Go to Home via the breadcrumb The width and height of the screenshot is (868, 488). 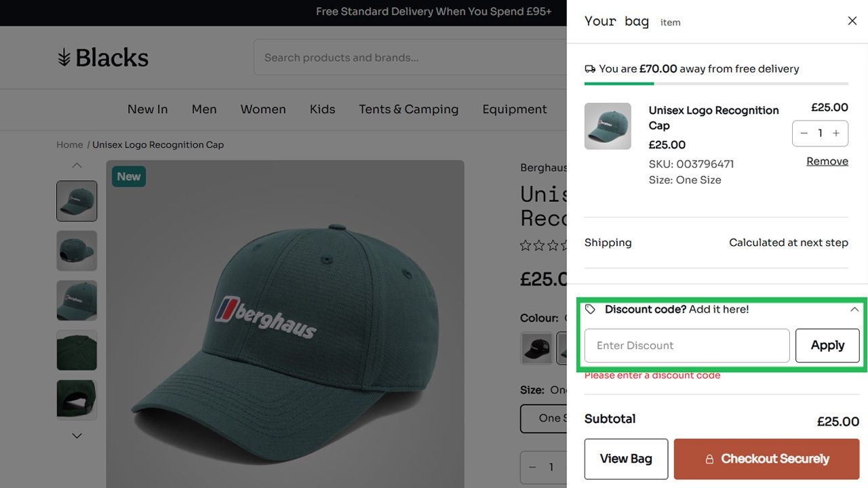pyautogui.click(x=70, y=145)
